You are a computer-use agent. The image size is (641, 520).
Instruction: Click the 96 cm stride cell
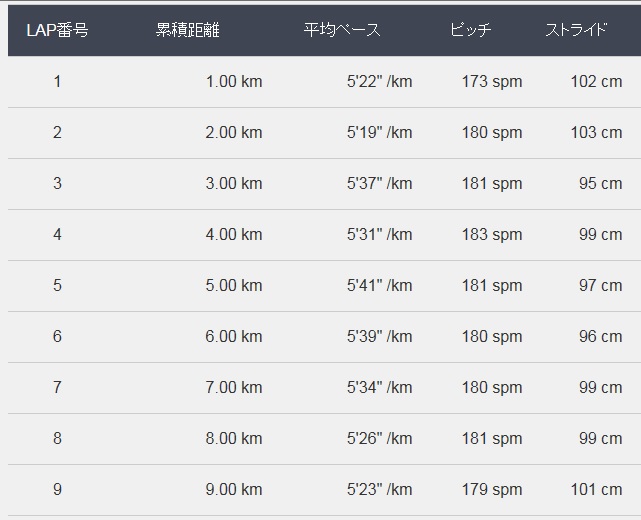(x=601, y=336)
